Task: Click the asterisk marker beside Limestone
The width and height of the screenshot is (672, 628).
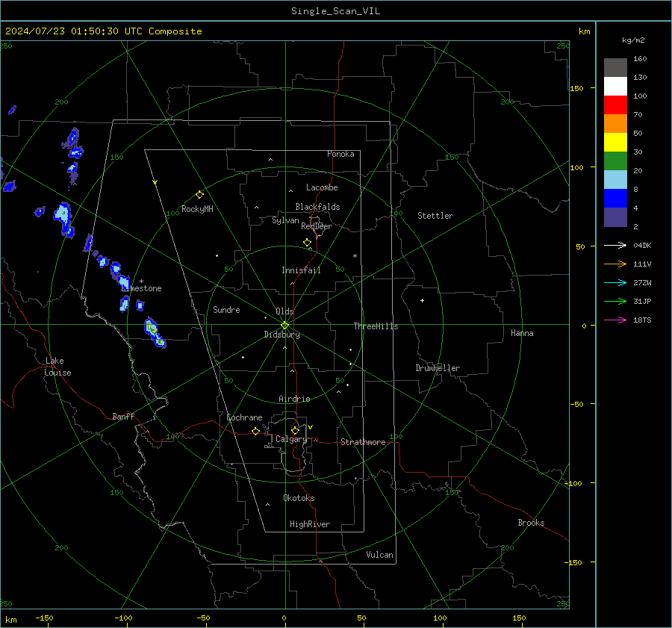Action: click(x=141, y=282)
